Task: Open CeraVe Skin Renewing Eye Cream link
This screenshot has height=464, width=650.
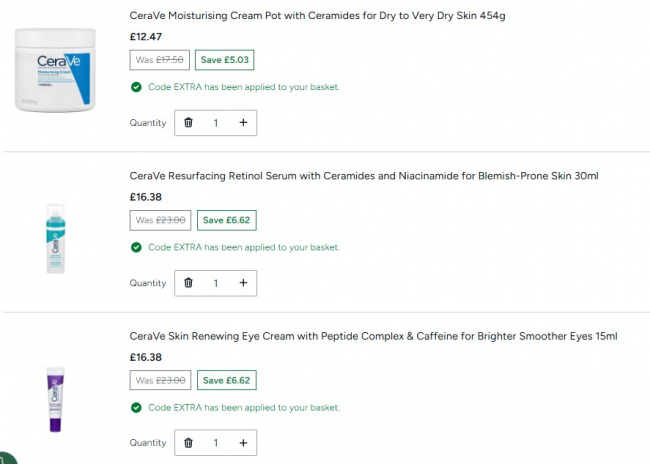Action: (x=373, y=336)
